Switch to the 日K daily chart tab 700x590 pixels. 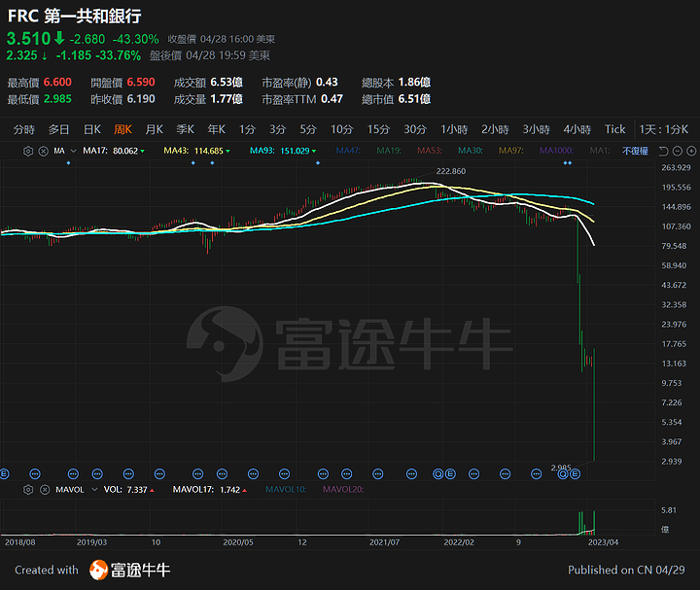pyautogui.click(x=92, y=129)
